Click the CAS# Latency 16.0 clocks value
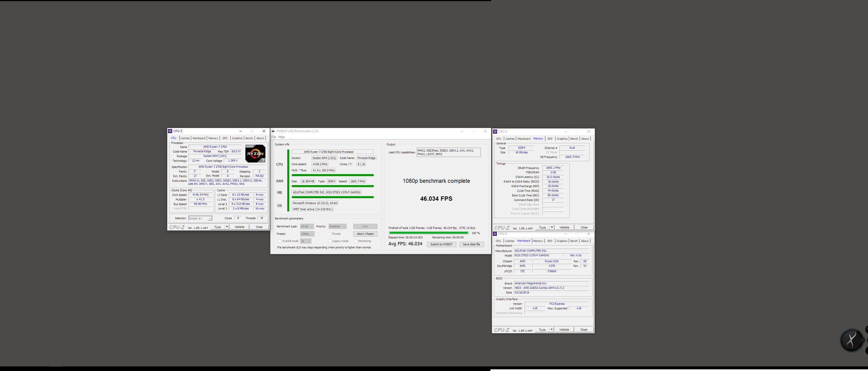This screenshot has height=371, width=868. coord(553,177)
